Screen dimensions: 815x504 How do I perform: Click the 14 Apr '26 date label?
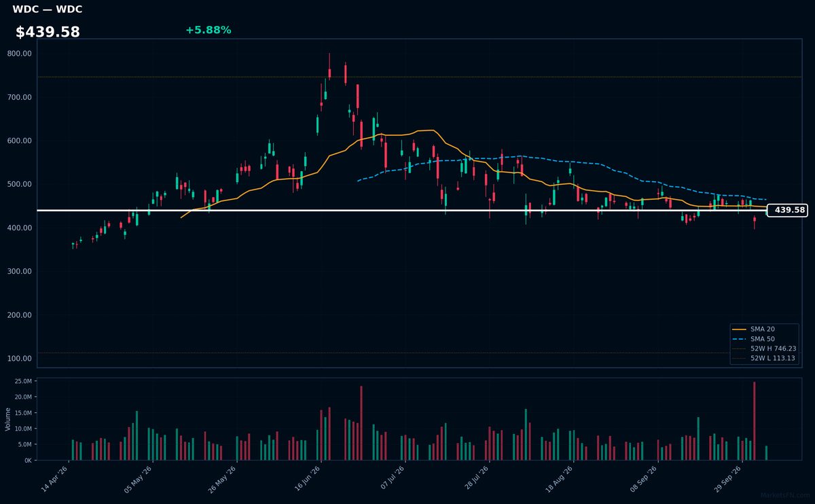tap(56, 479)
